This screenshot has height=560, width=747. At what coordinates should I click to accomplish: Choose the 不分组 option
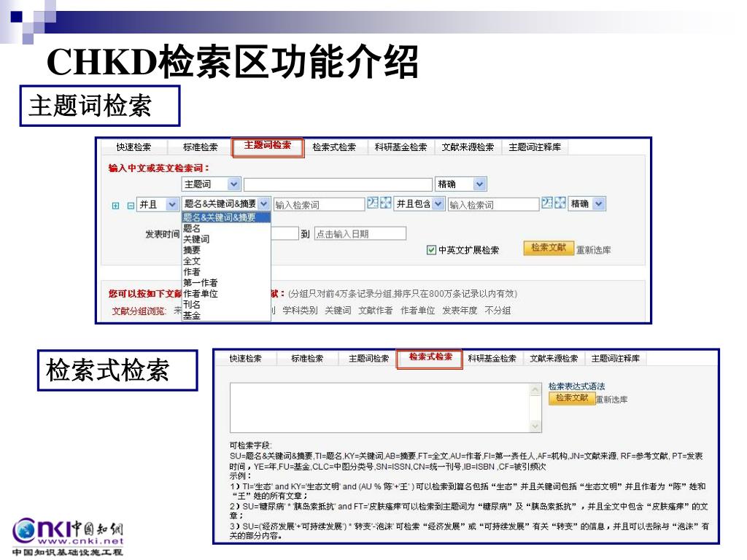(498, 311)
